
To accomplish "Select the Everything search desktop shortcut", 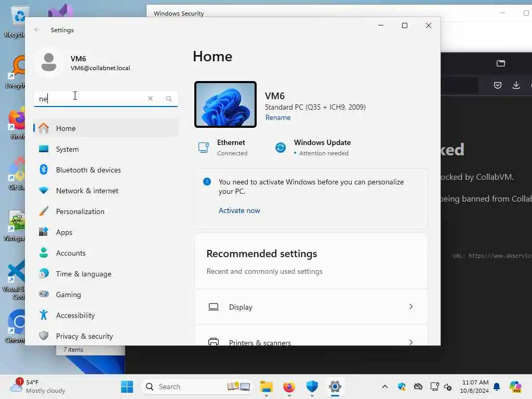I will 15,72.
